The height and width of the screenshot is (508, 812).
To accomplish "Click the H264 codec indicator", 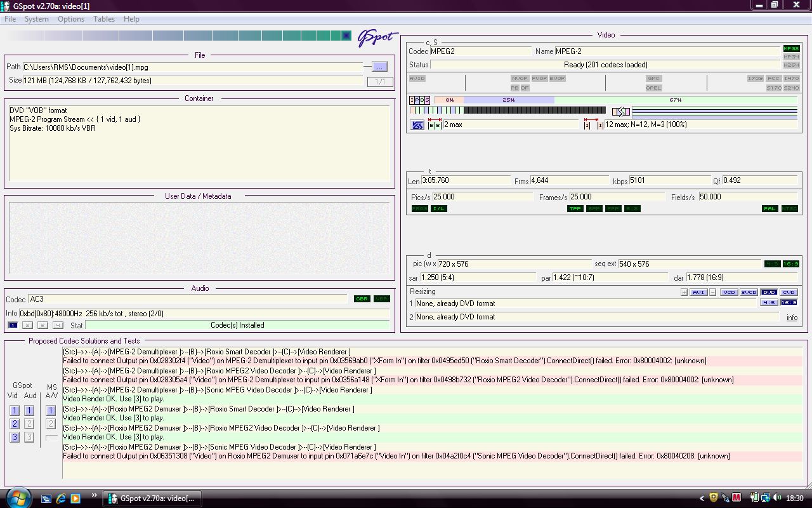I will (791, 65).
